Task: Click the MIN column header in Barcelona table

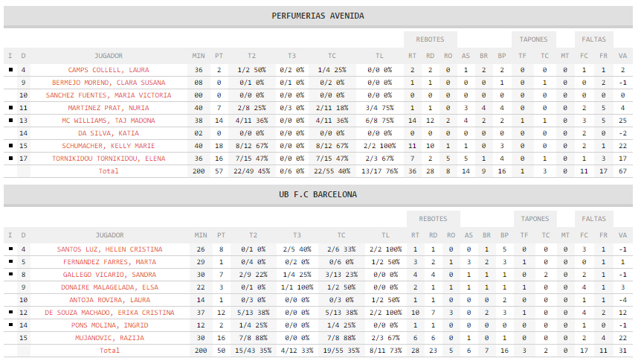Action: point(201,235)
